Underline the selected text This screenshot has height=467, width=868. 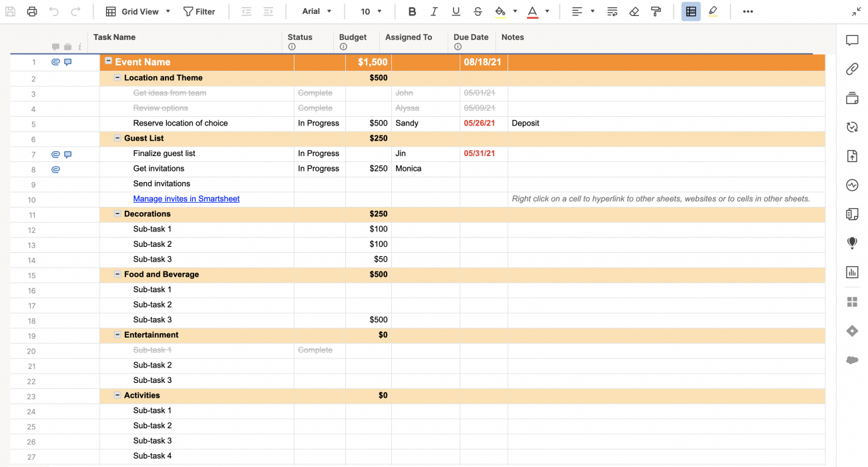457,11
